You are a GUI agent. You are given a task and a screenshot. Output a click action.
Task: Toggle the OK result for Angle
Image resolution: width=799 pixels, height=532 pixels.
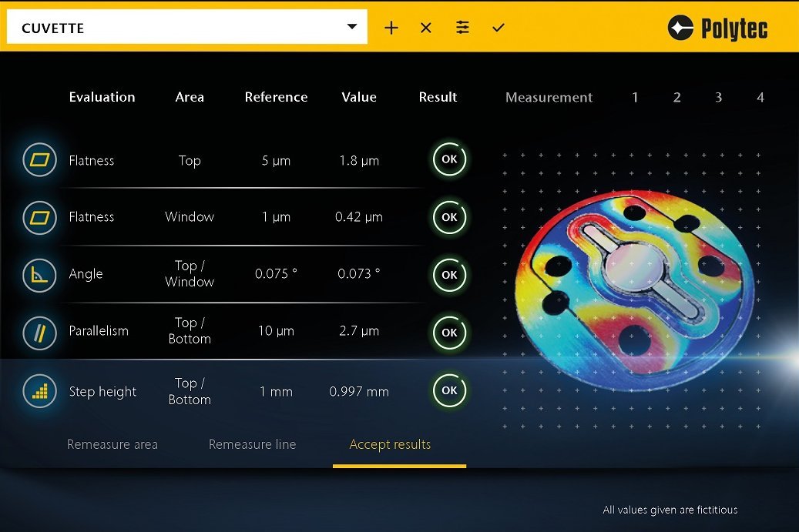point(449,274)
